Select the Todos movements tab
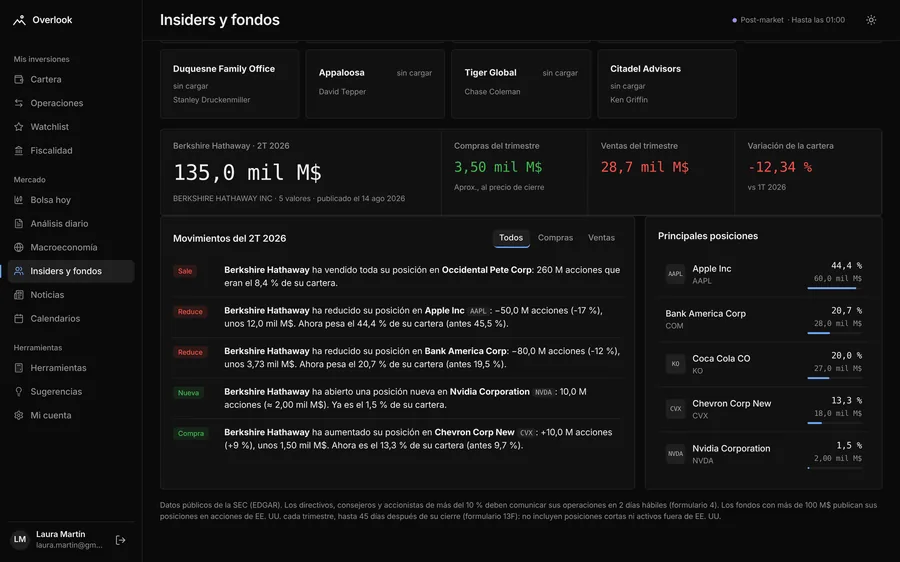Screen dimensions: 900x562 [511, 238]
